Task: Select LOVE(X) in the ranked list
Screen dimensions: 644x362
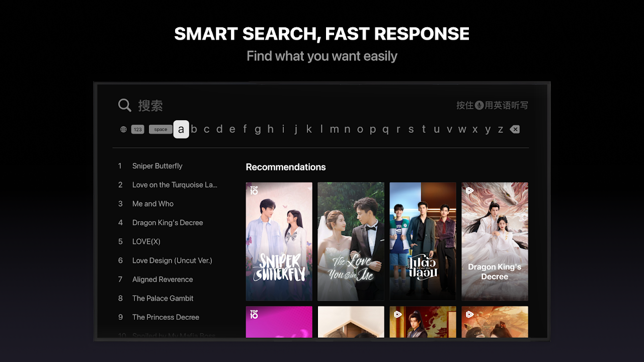Action: pyautogui.click(x=146, y=241)
